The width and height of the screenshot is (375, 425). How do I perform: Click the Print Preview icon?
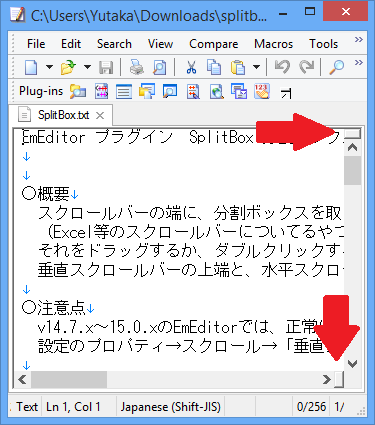coord(159,67)
